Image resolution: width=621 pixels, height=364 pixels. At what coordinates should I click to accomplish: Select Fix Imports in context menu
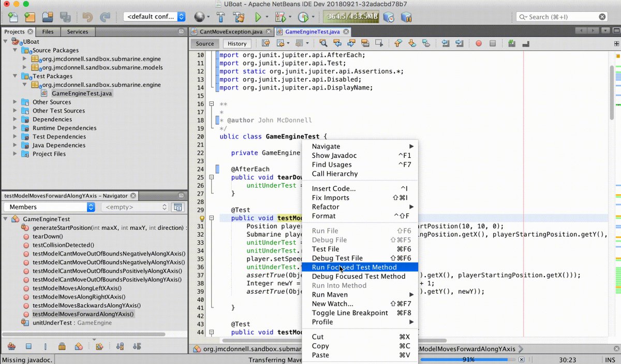pos(360,198)
